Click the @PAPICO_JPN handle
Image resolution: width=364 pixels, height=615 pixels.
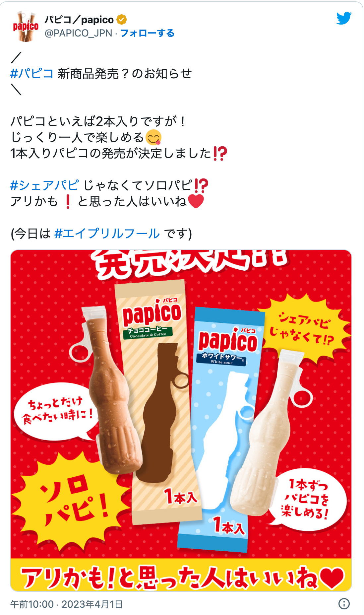[x=78, y=33]
